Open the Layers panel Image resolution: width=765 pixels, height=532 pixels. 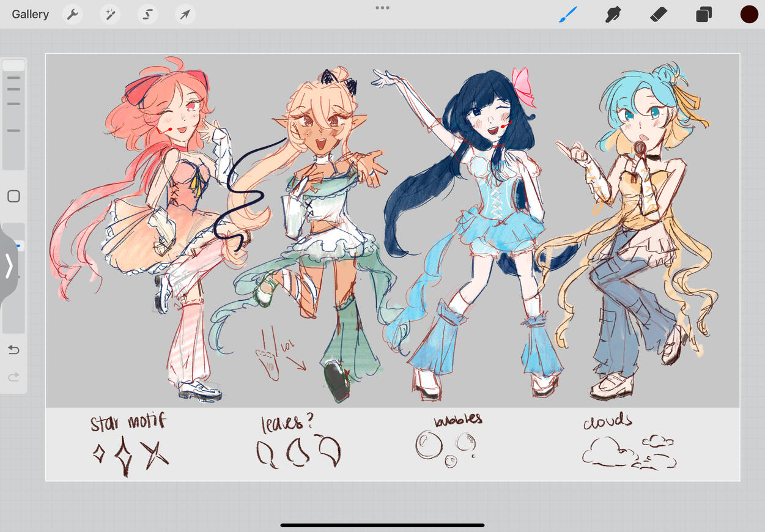[x=704, y=14]
